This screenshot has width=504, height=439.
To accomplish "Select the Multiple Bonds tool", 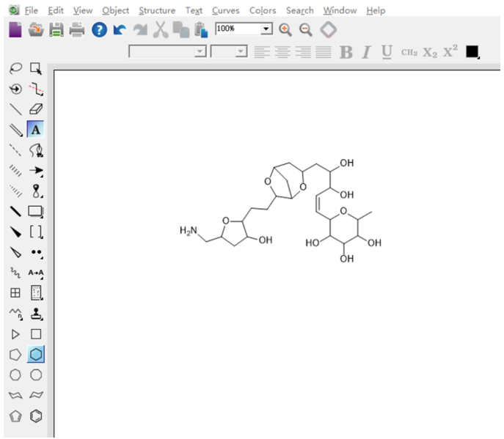I will [15, 130].
